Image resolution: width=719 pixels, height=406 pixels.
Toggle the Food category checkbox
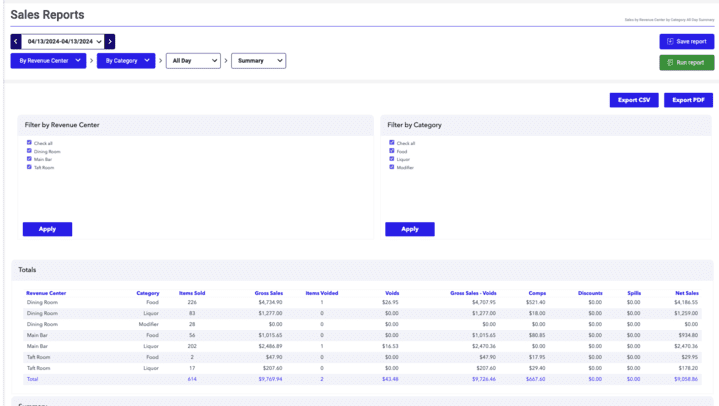392,151
